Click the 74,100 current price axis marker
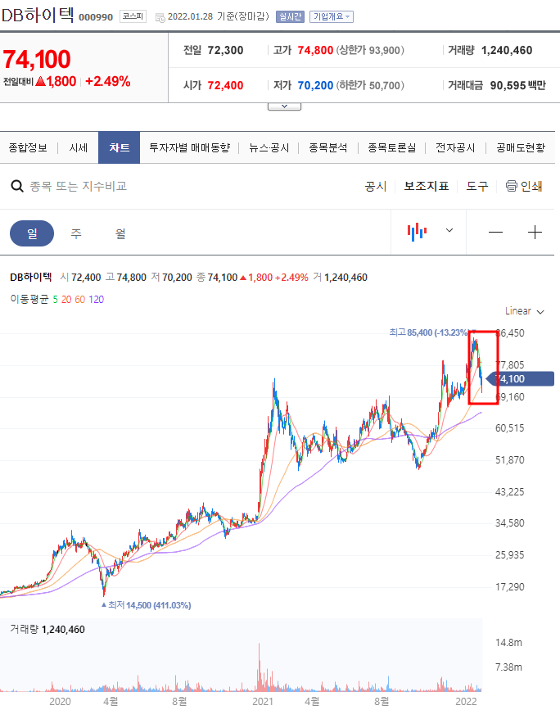The width and height of the screenshot is (560, 728). click(521, 379)
